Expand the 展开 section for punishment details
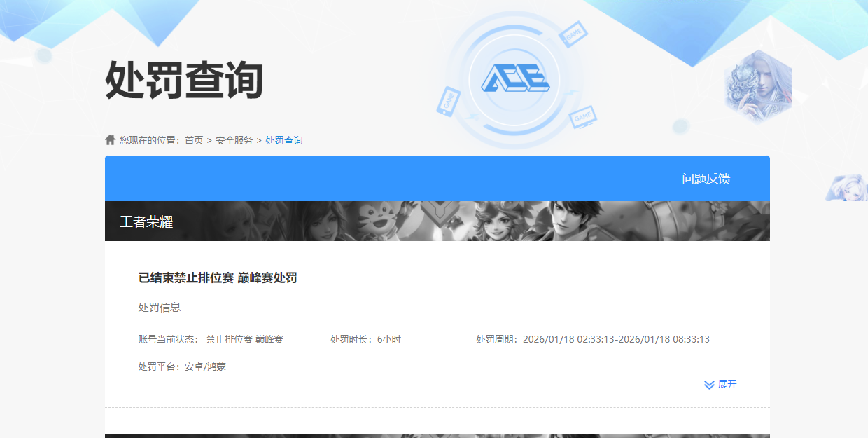Screen dimensions: 868x438 point(728,383)
